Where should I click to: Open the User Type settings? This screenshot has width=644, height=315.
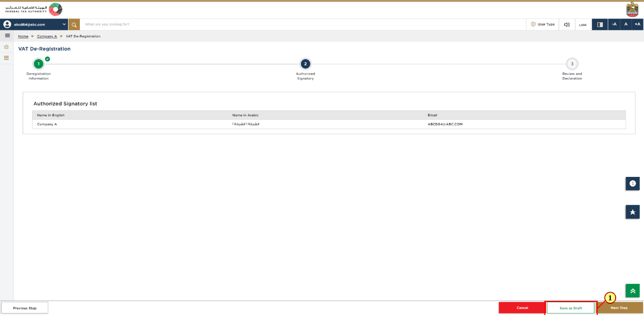pos(542,24)
